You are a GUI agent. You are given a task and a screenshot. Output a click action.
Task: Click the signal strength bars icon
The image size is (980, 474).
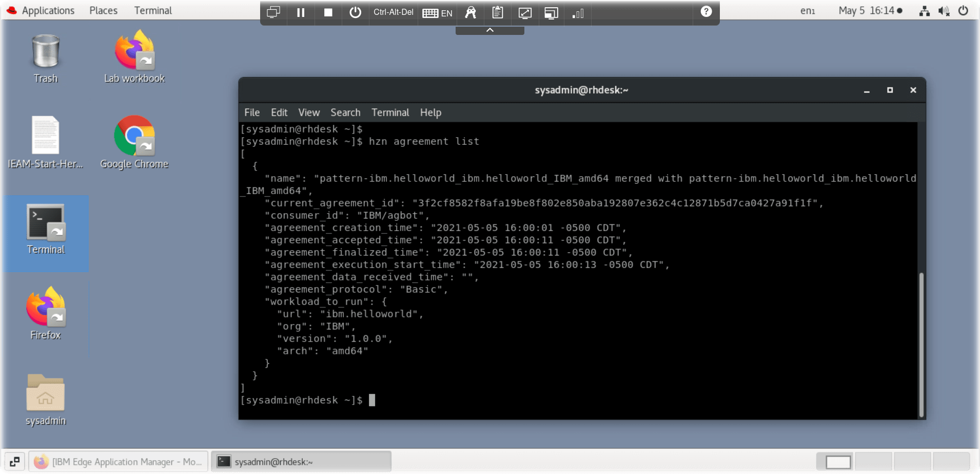click(x=578, y=13)
